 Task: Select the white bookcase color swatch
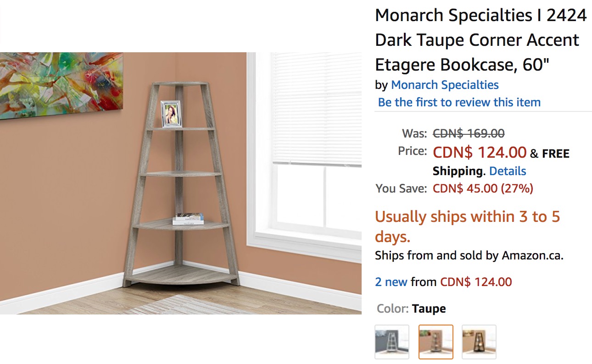(391, 342)
